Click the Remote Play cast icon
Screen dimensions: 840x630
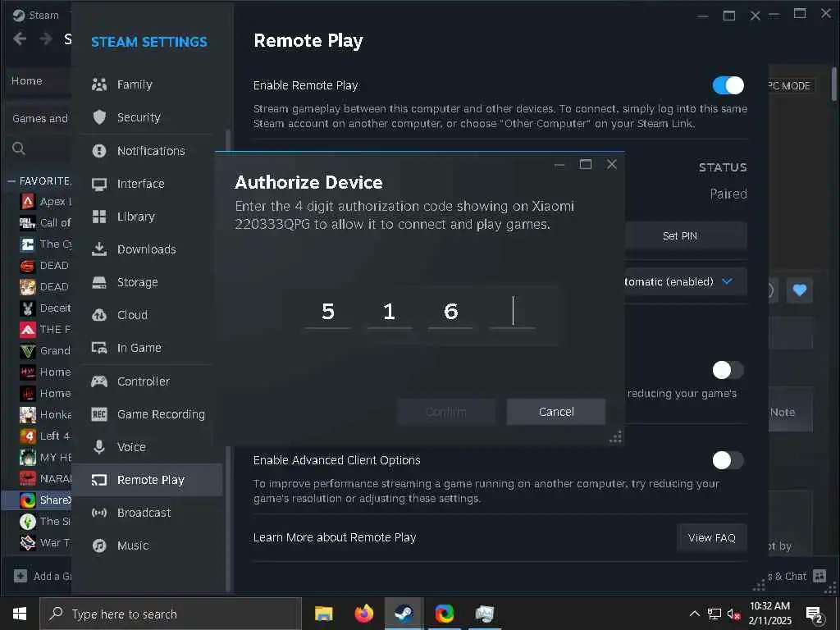tap(99, 480)
